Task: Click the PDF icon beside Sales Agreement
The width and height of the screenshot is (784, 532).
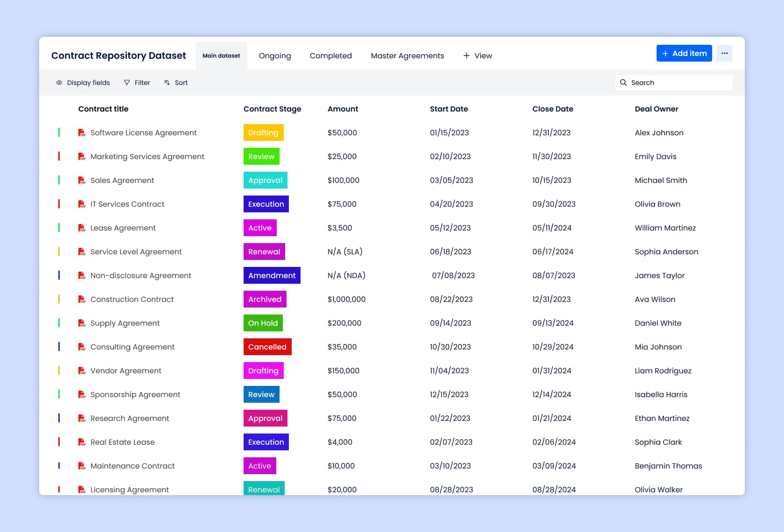Action: tap(82, 180)
